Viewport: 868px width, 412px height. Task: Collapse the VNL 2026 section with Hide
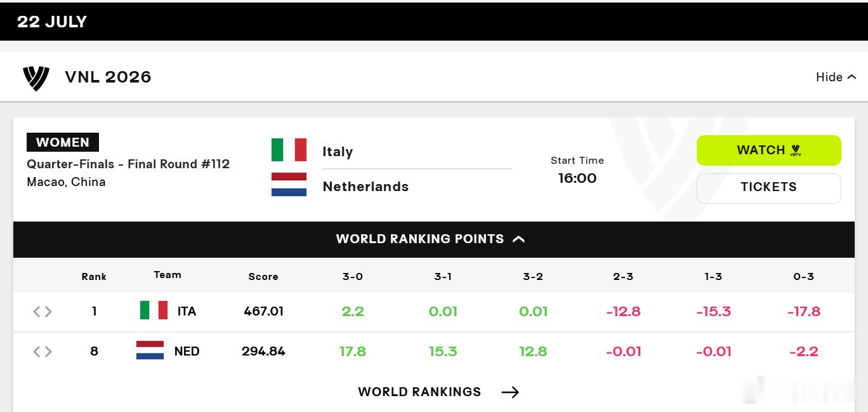[836, 77]
